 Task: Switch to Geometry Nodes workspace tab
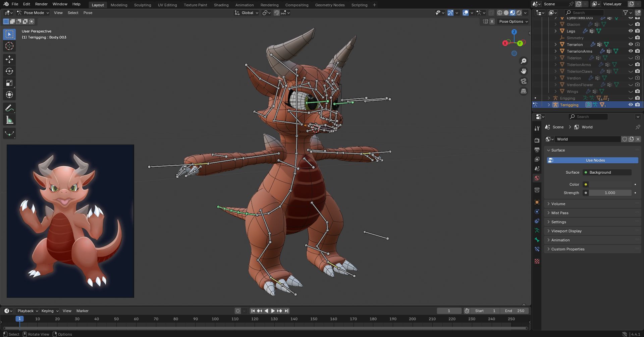[330, 5]
